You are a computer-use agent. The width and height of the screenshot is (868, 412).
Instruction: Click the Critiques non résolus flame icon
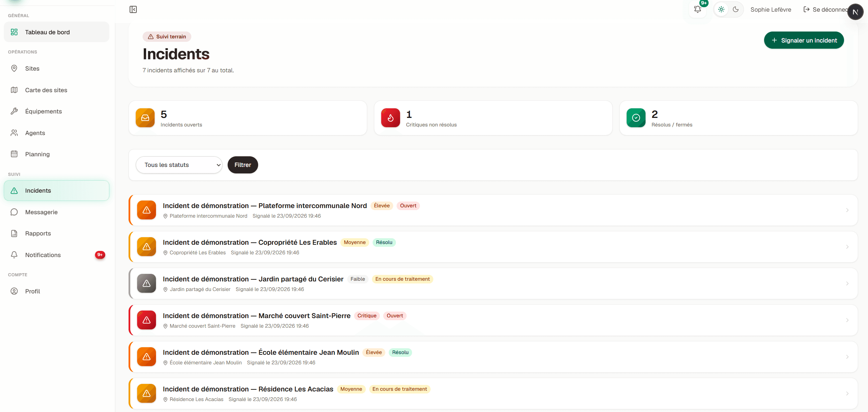click(x=390, y=118)
